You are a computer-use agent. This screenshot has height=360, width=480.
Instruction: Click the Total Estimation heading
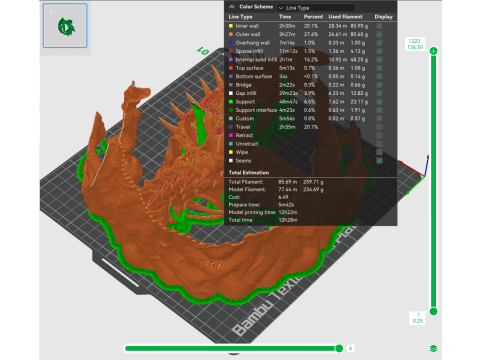click(x=249, y=173)
